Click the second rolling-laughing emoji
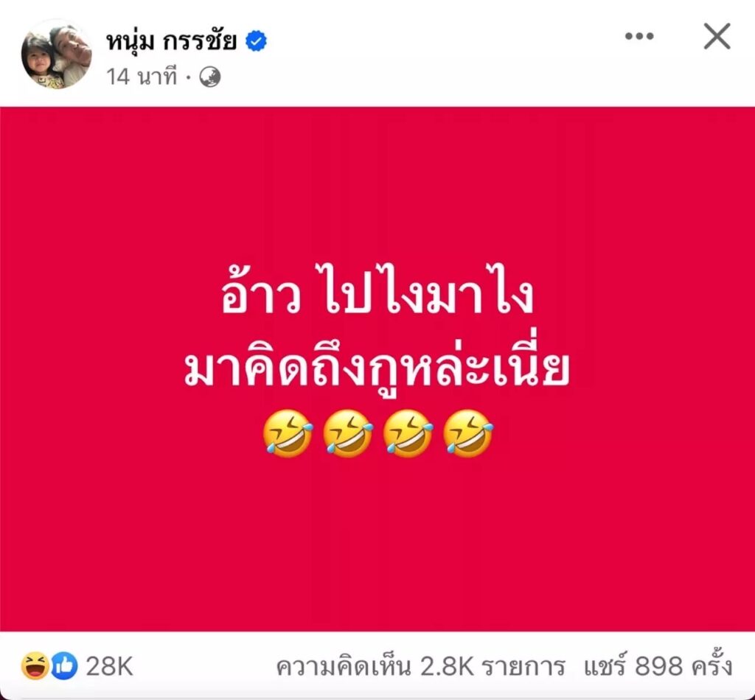 coord(348,433)
